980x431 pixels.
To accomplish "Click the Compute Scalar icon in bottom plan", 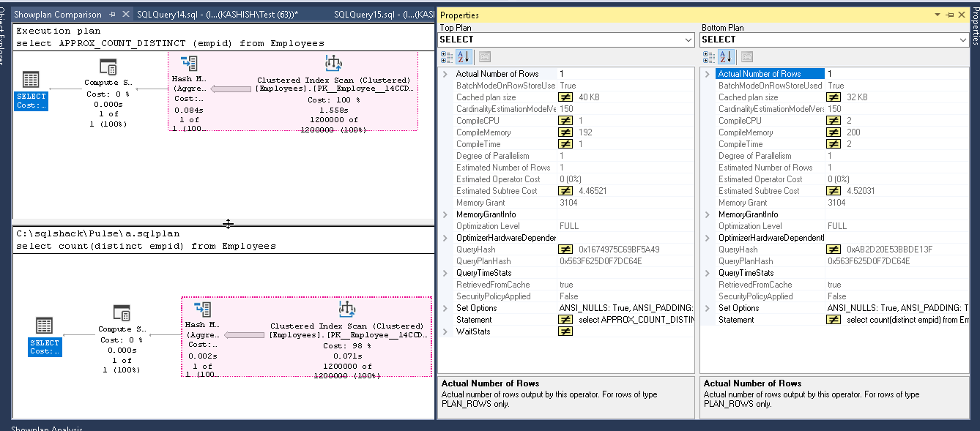I will coord(122,314).
